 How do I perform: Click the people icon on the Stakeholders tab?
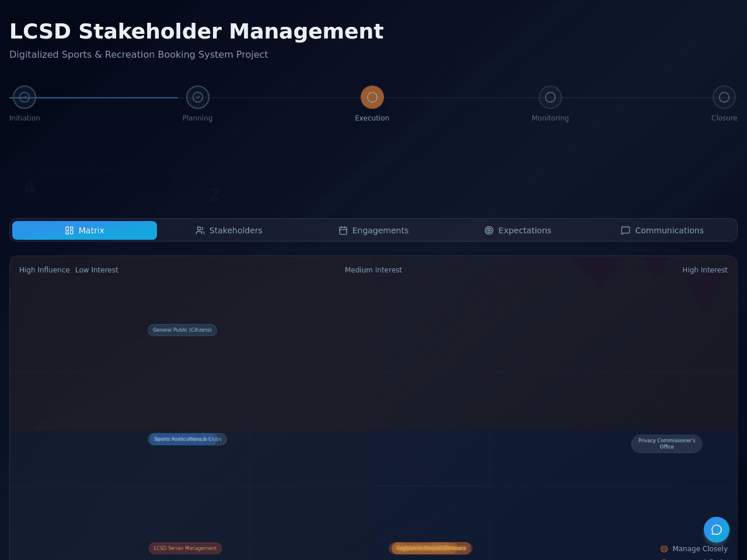click(200, 230)
